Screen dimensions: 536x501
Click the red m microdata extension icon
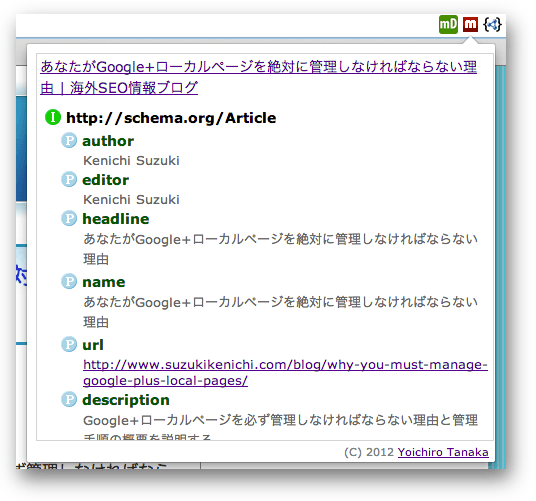[x=470, y=25]
